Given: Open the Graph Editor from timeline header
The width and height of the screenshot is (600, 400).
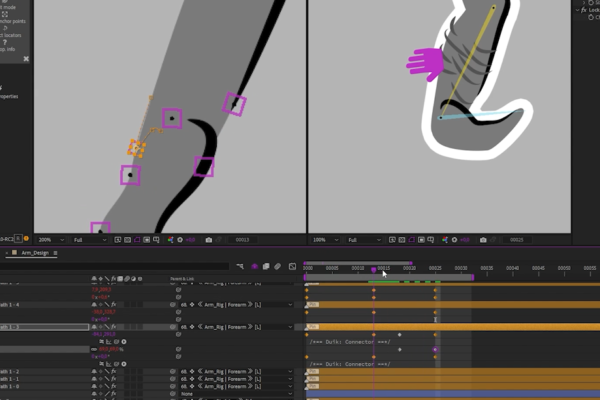Looking at the screenshot, I should 291,266.
